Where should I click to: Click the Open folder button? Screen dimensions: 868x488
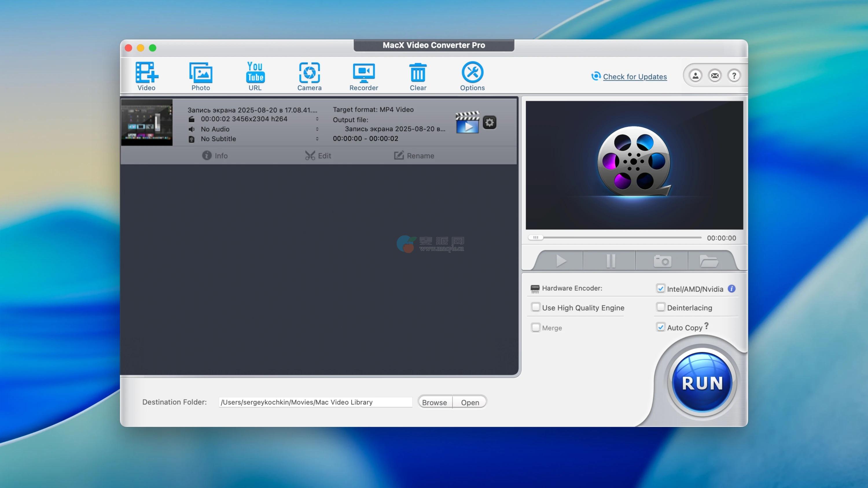click(x=470, y=402)
